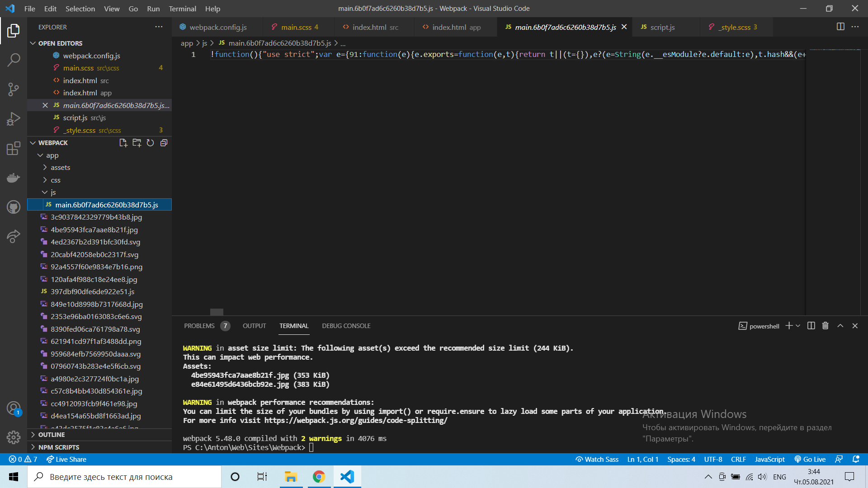Switch to the OUTPUT panel tab
Image resolution: width=868 pixels, height=488 pixels.
254,326
